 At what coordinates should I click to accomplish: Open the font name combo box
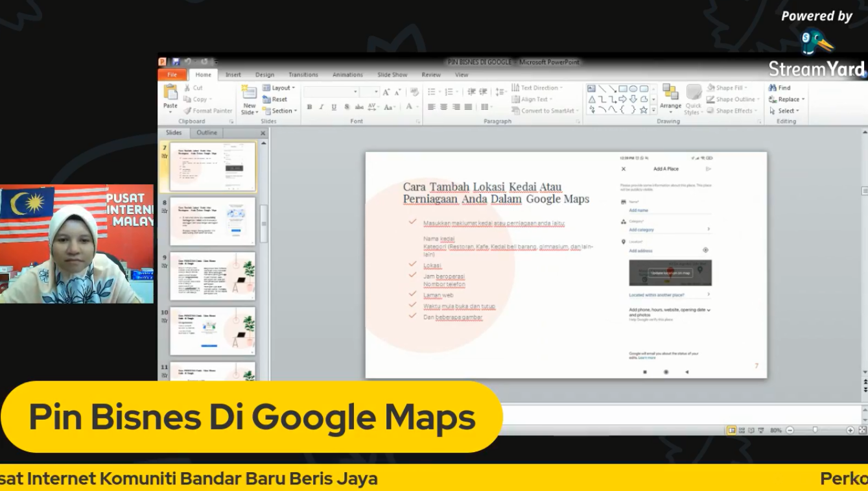(331, 92)
